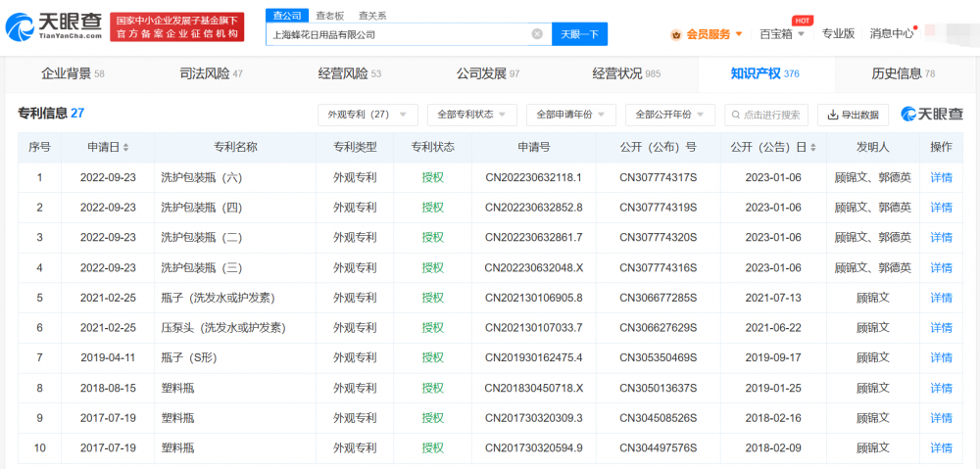Screen dimensions: 980x469
Task: Open 详情 for 洗护包装瓶（三）
Action: pos(941,267)
